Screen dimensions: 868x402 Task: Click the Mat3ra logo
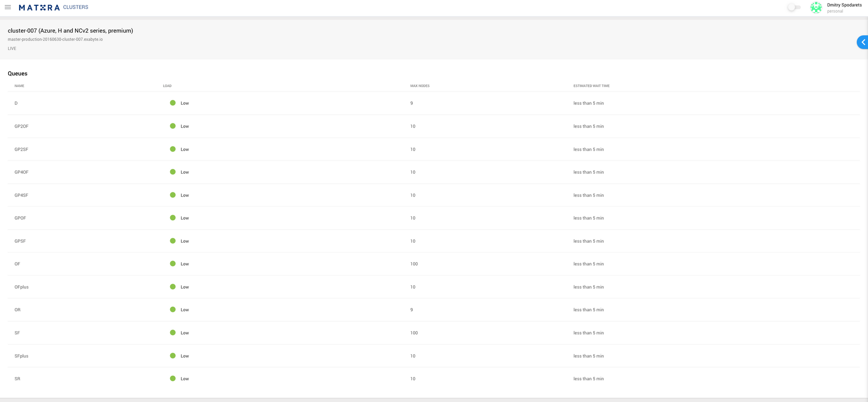(39, 7)
